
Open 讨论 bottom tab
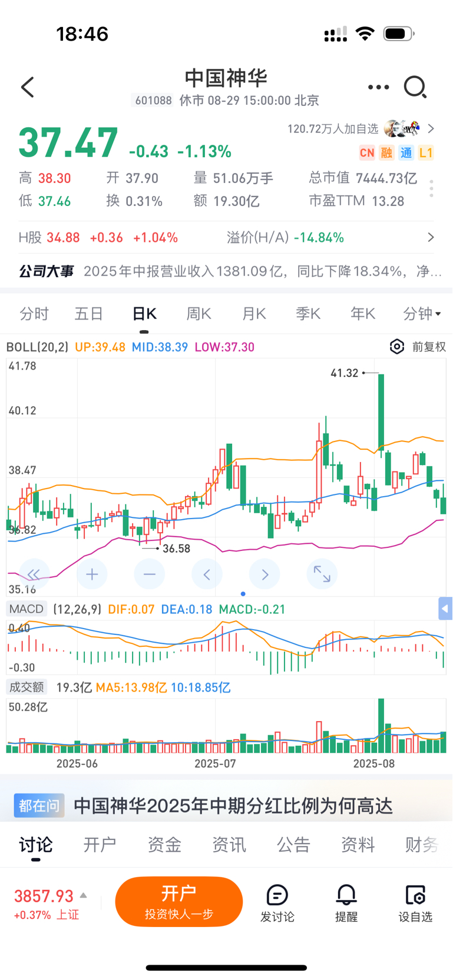(36, 845)
